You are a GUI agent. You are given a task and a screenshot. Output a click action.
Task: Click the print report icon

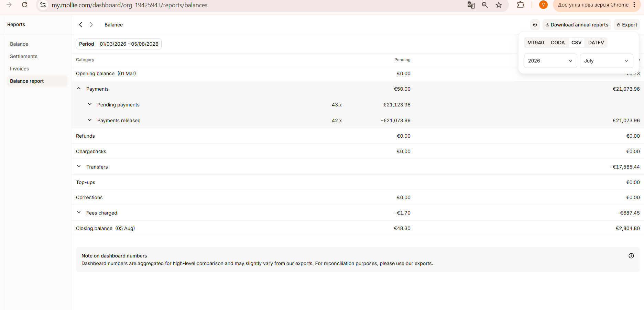pos(535,25)
